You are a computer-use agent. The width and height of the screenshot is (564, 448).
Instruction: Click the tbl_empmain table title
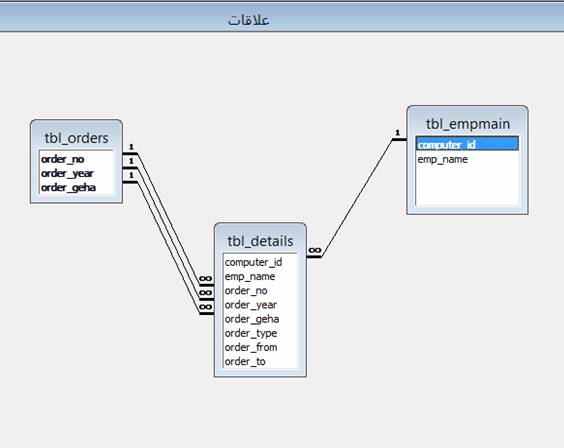468,124
